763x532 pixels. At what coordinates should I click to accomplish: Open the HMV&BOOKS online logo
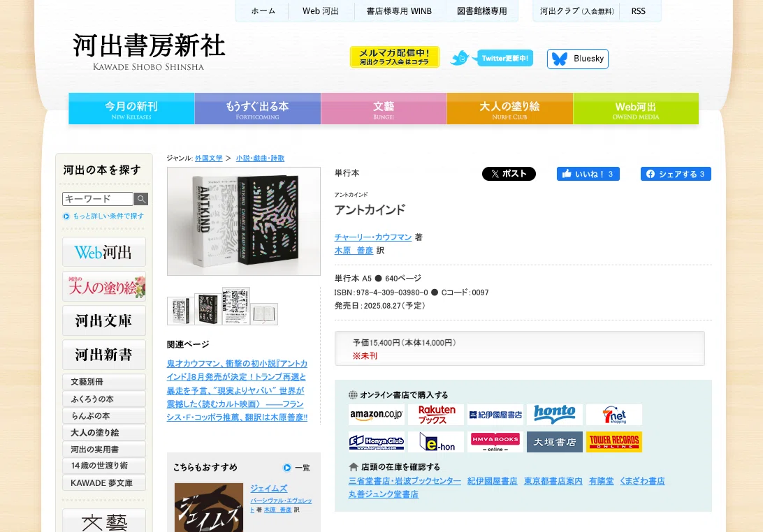495,441
